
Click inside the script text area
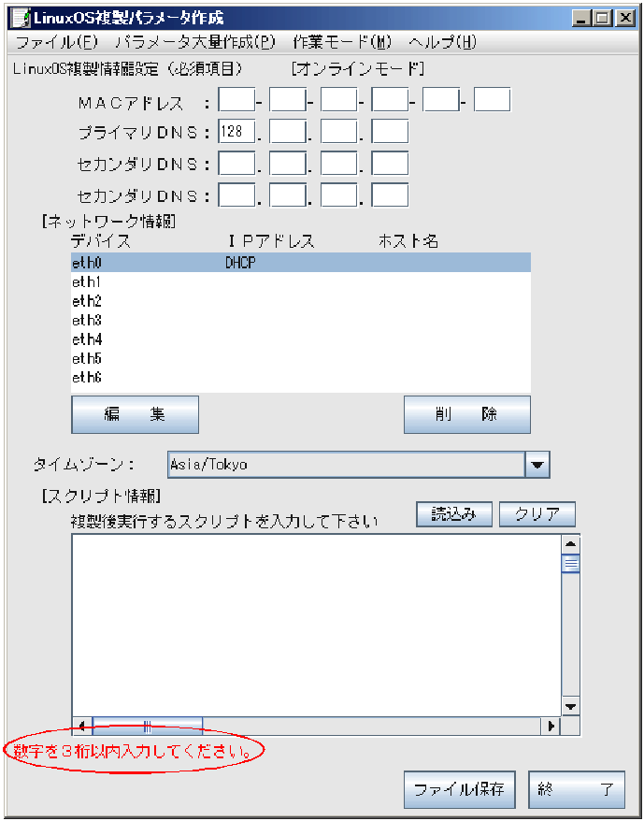(x=316, y=624)
